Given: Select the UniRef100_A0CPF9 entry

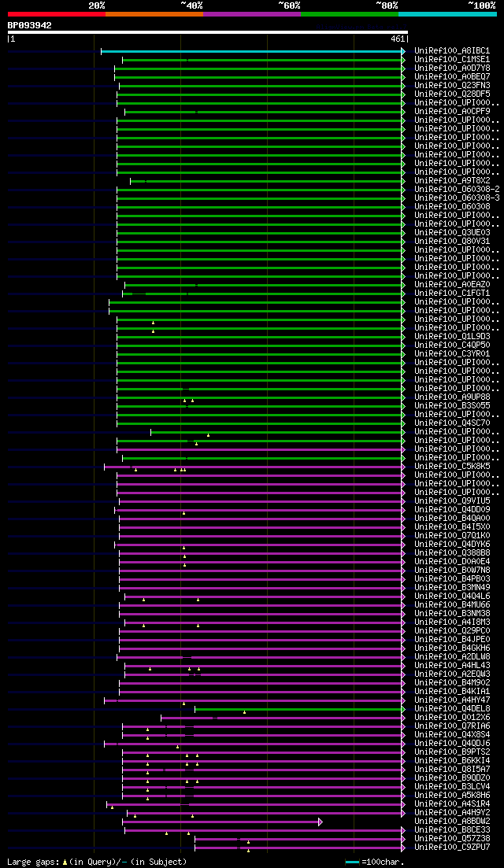Looking at the screenshot, I should coord(452,111).
